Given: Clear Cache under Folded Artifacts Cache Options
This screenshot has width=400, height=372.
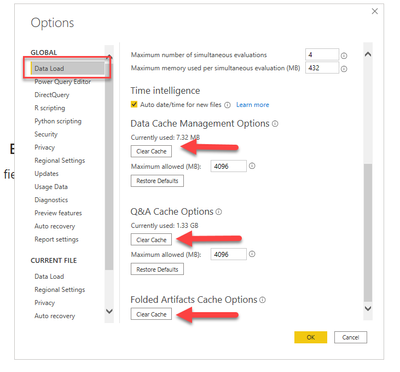Looking at the screenshot, I should click(151, 314).
